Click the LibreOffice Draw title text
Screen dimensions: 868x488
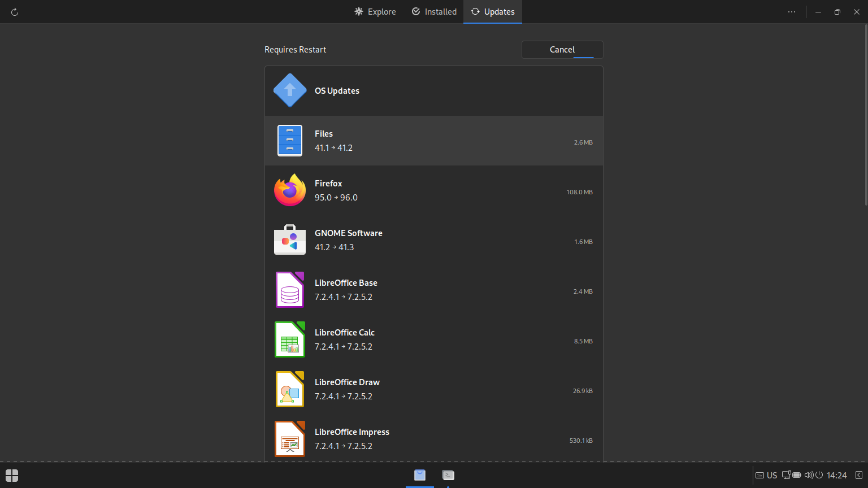coord(347,382)
